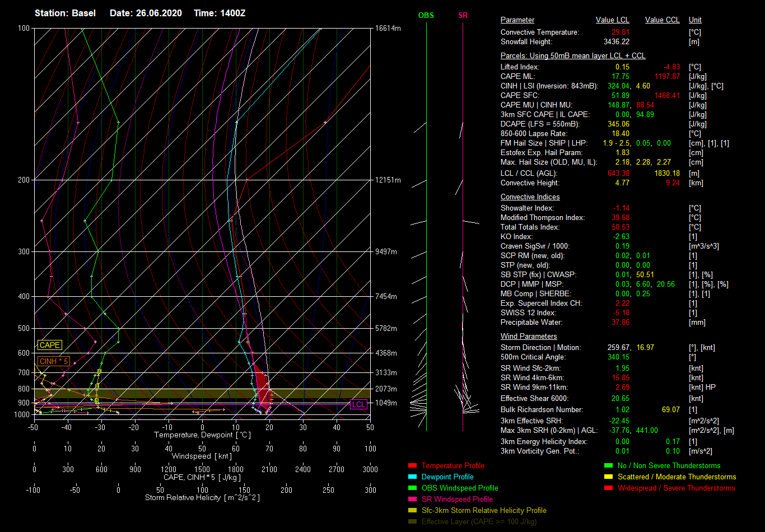
Task: Select the green OBS Windspeed Profile swatch
Action: [x=413, y=488]
